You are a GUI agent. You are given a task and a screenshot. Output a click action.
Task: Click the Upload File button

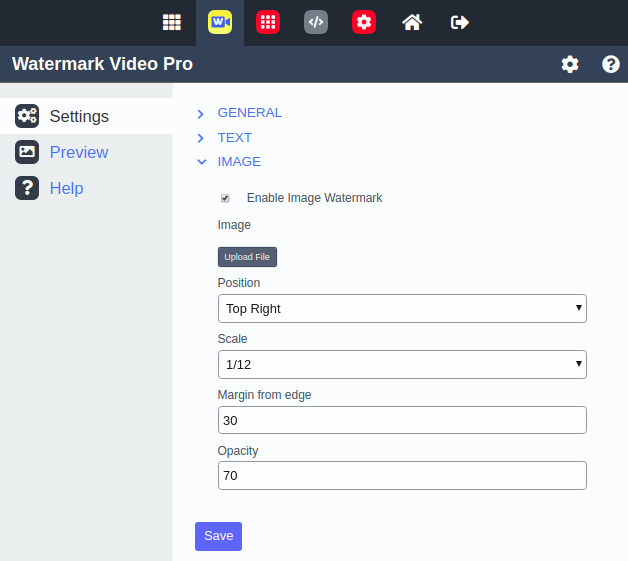point(247,257)
